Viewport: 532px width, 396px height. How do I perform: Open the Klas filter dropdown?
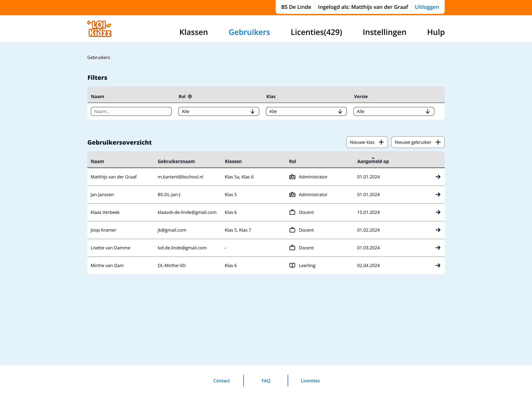pos(306,111)
